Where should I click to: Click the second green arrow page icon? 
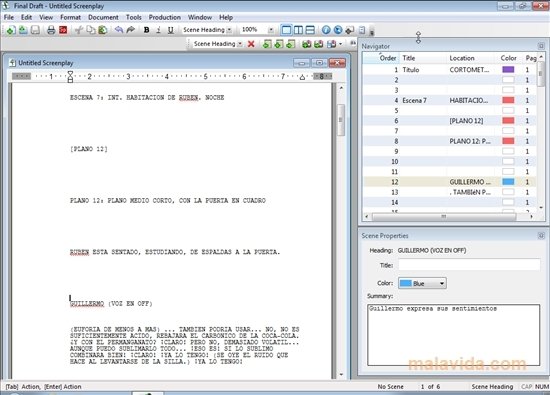coord(279,44)
